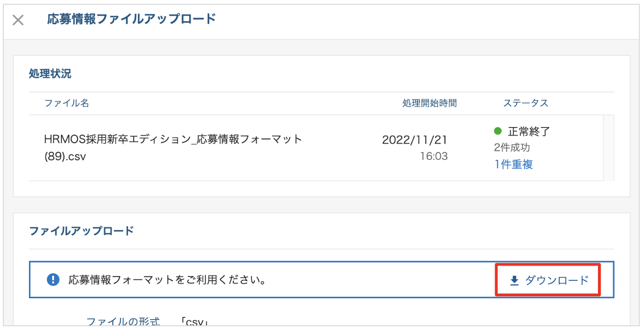Screen dimensions: 644x331
Task: Click the green status dot beside 正常終了
Action: [497, 131]
